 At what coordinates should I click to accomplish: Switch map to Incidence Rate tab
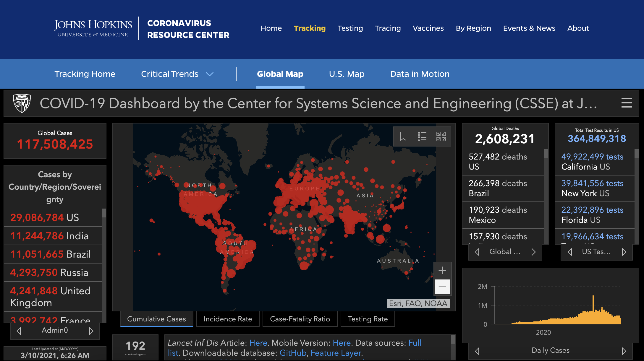pos(228,319)
